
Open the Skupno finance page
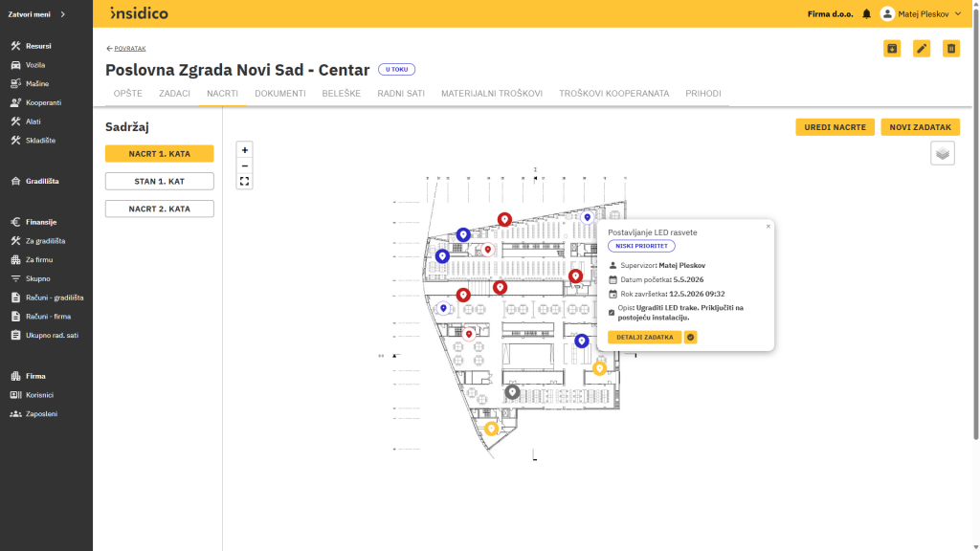coord(37,278)
